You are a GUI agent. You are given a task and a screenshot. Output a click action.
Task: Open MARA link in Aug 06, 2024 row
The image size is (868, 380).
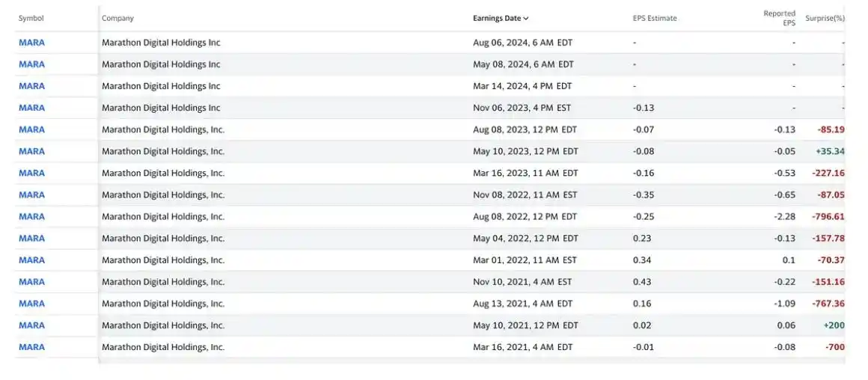31,43
